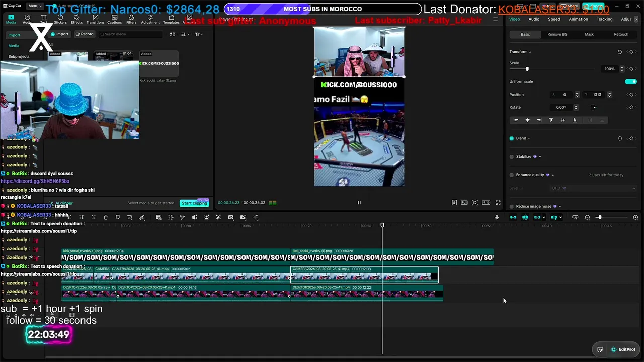Screen dimensions: 644x362
Task: Enable the Stabilize checkbox
Action: pyautogui.click(x=512, y=157)
